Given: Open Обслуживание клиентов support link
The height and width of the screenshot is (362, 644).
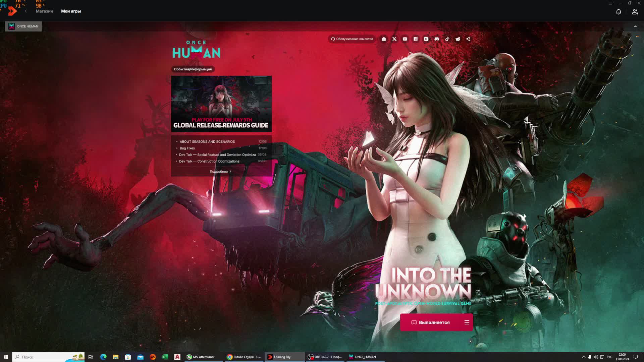Looking at the screenshot, I should (x=352, y=39).
